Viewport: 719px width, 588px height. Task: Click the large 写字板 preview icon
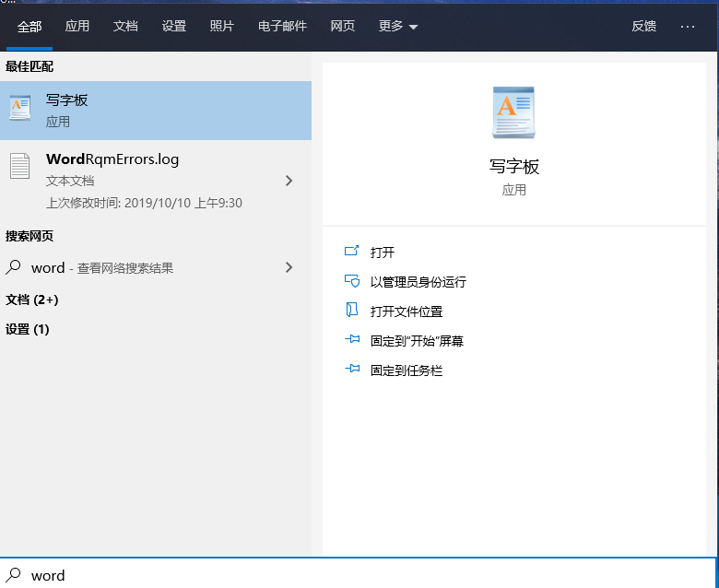[513, 112]
